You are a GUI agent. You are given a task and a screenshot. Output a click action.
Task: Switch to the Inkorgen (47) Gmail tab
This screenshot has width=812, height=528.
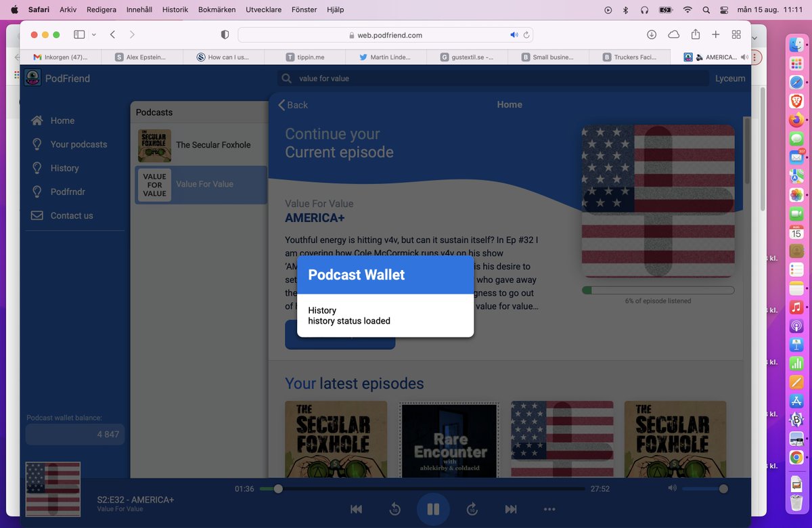61,57
